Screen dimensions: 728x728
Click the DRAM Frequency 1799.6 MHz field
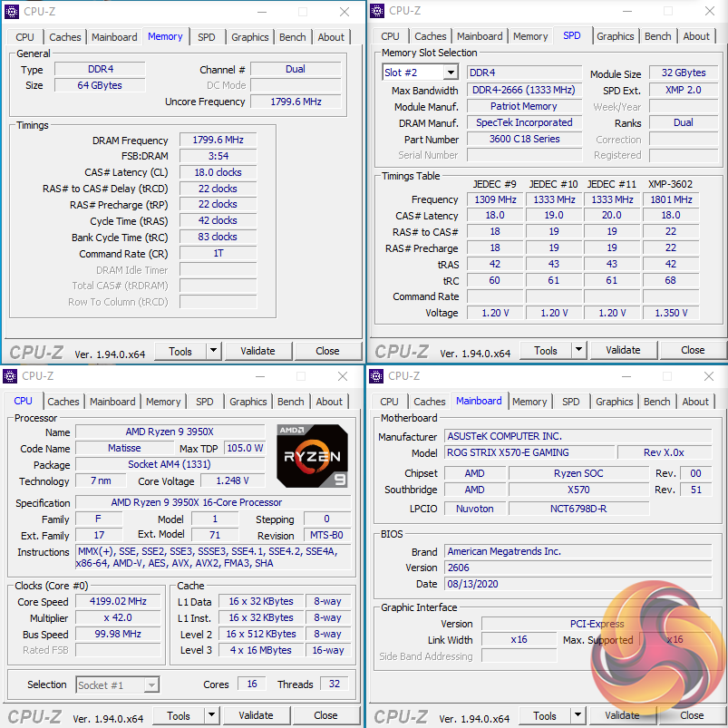tap(218, 140)
